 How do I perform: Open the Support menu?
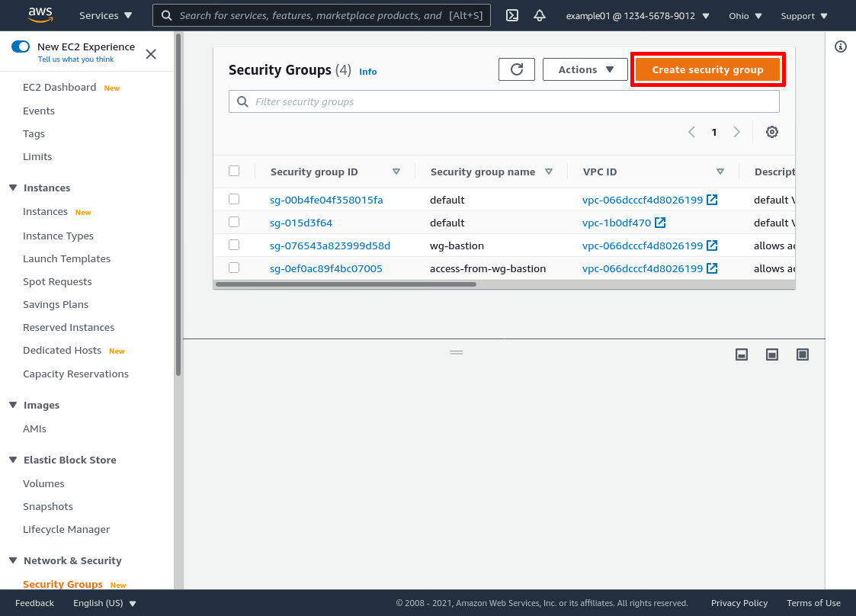[x=804, y=16]
